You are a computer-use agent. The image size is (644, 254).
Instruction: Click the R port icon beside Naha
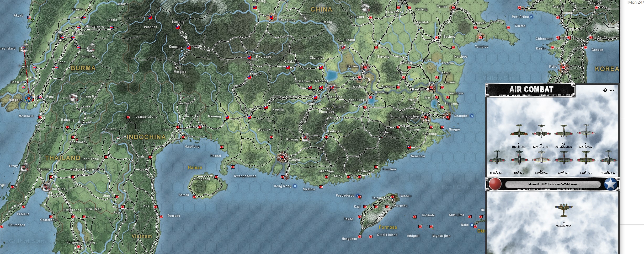tap(472, 225)
